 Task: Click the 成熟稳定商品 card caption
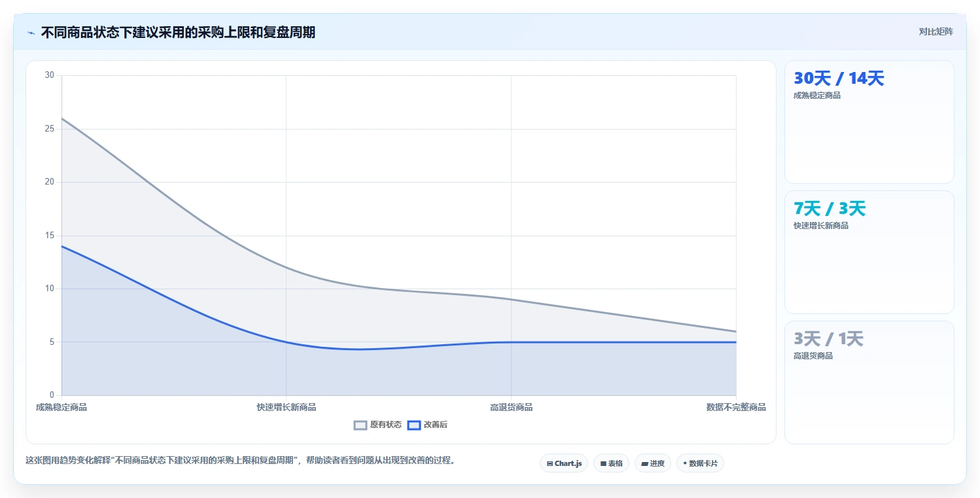click(817, 96)
